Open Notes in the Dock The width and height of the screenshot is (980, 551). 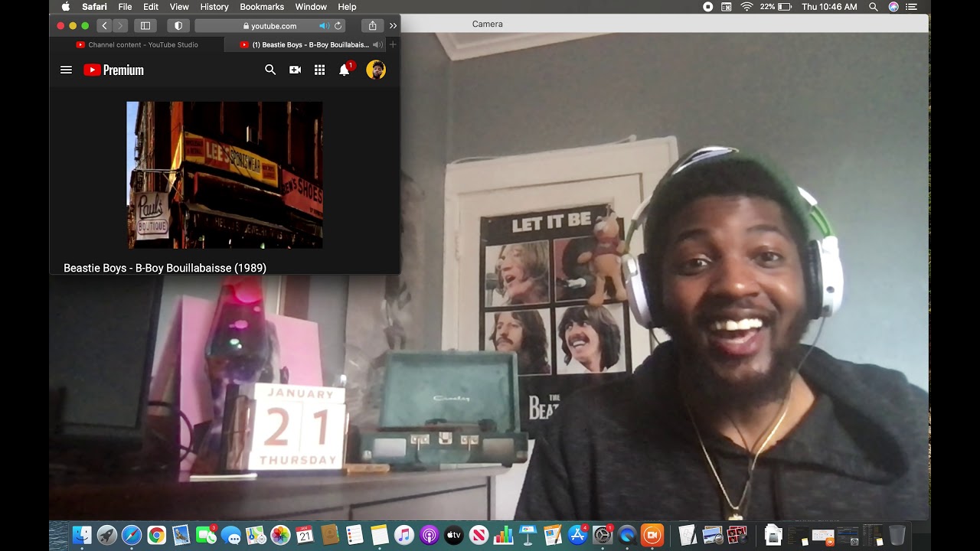tap(379, 535)
